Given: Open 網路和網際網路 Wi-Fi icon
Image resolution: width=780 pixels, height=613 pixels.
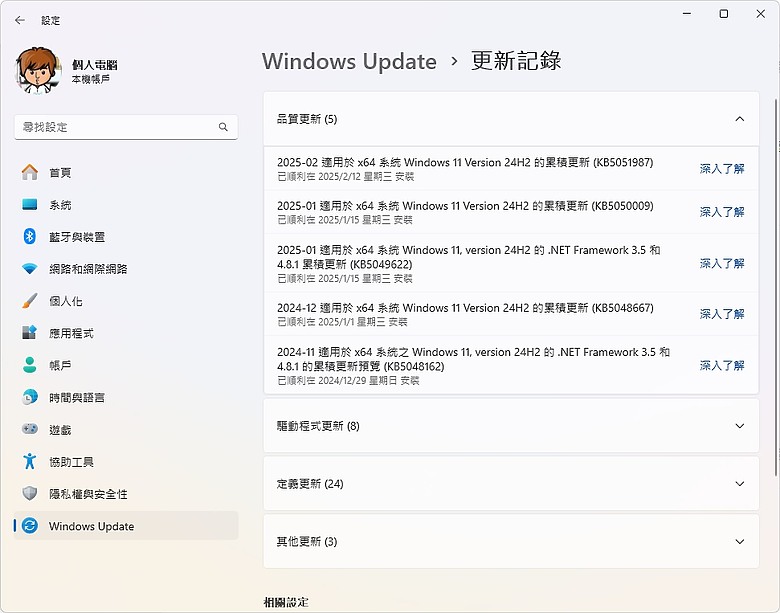Looking at the screenshot, I should pyautogui.click(x=30, y=269).
